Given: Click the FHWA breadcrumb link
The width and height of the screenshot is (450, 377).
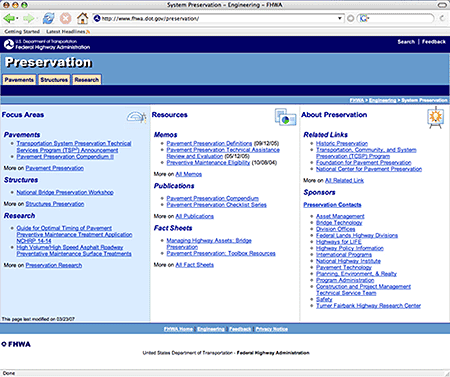Looking at the screenshot, I should click(356, 100).
